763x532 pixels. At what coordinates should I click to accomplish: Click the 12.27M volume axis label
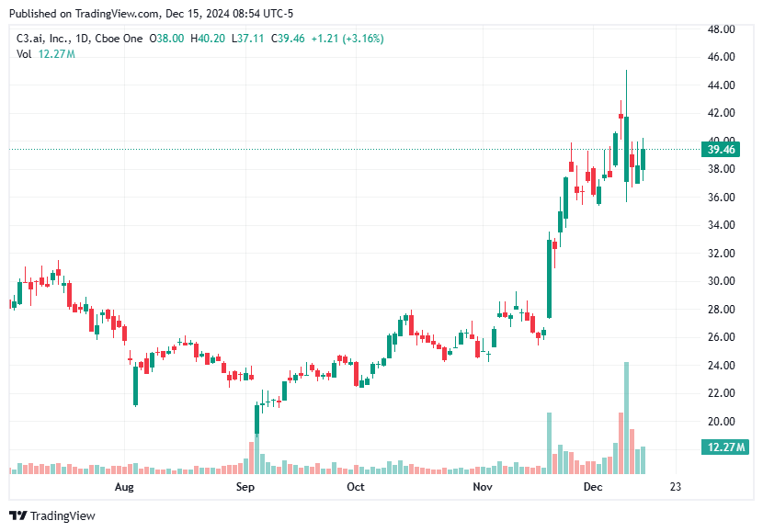point(724,447)
